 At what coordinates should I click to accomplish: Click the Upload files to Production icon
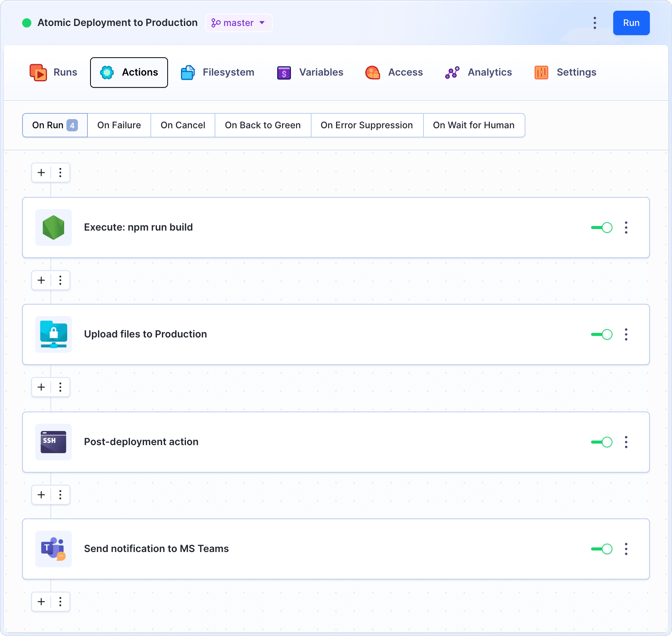click(53, 334)
